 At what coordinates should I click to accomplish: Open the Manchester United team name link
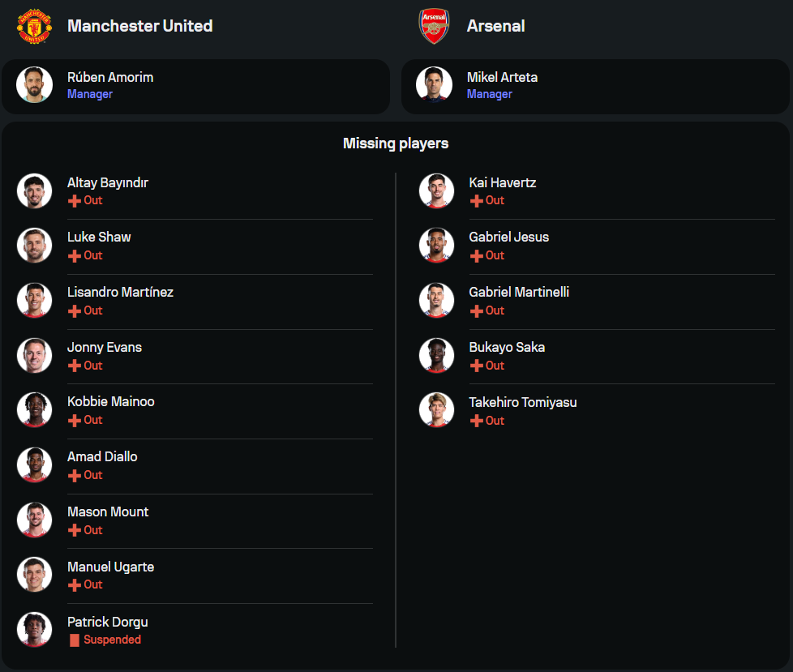point(139,26)
